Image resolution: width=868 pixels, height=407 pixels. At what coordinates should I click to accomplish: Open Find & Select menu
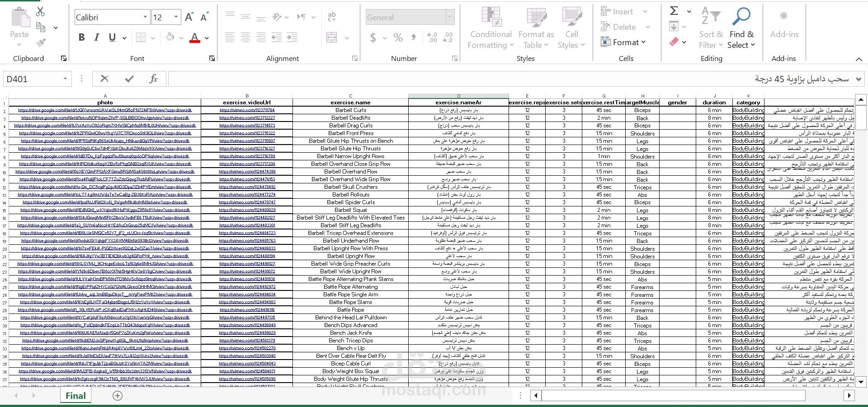pyautogui.click(x=741, y=28)
